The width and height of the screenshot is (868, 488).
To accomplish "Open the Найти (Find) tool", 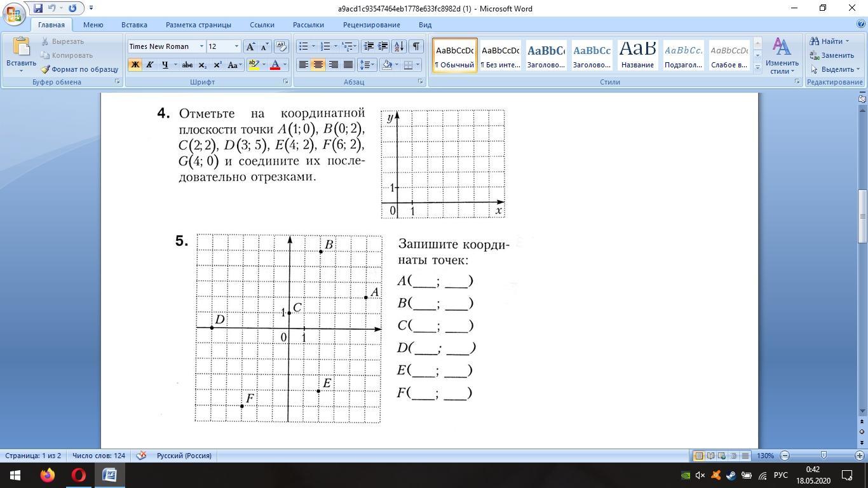I will pos(830,41).
